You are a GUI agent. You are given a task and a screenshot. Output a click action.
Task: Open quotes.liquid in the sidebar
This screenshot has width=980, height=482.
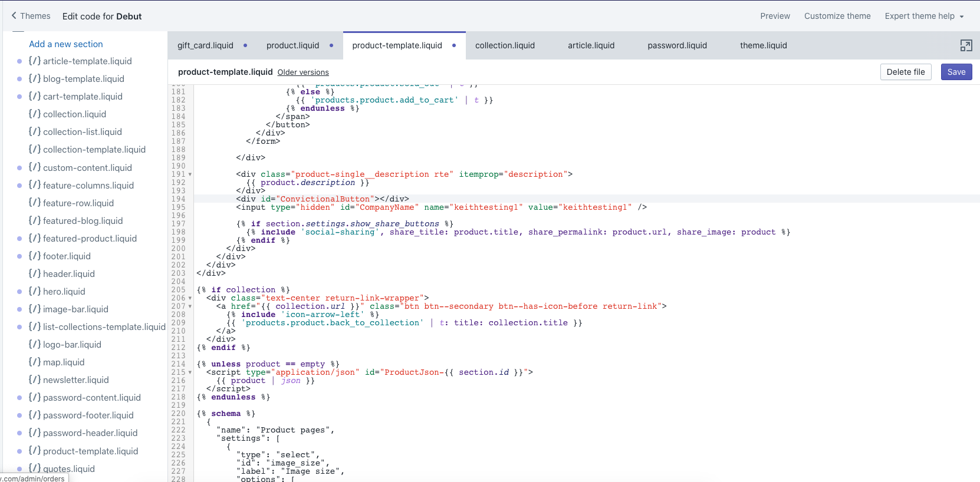(x=68, y=468)
